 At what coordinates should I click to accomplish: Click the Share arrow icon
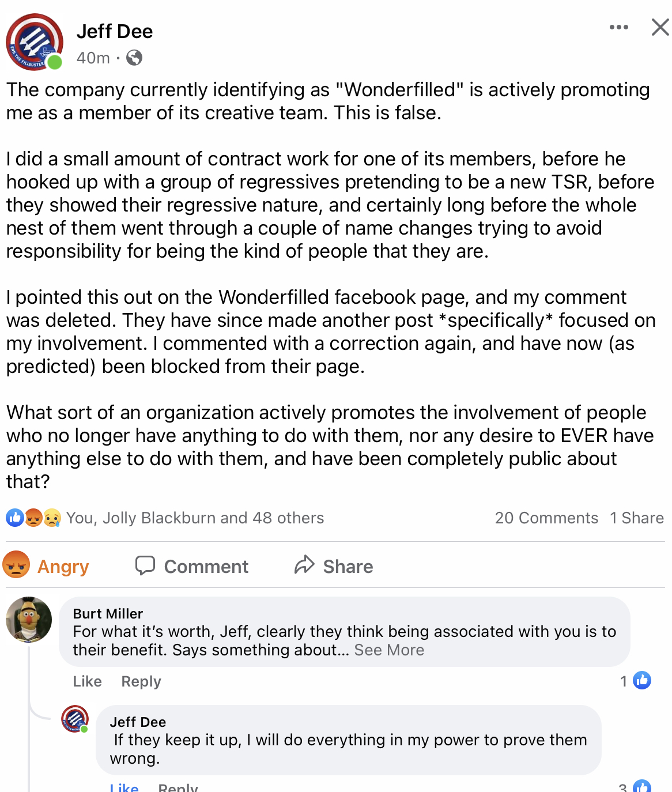pos(304,565)
